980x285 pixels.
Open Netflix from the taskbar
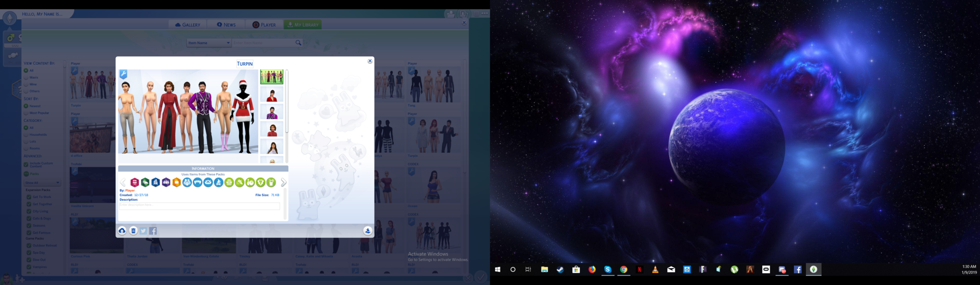coord(640,270)
